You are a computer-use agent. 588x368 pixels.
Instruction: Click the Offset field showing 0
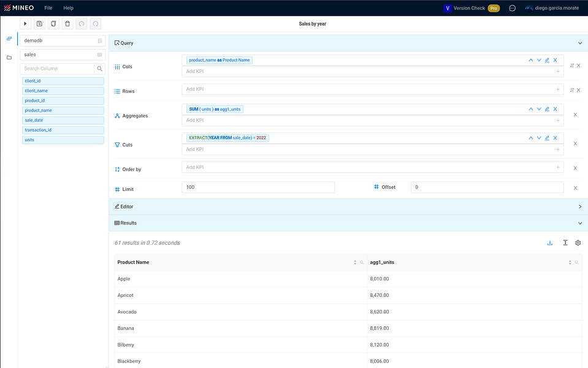point(487,187)
